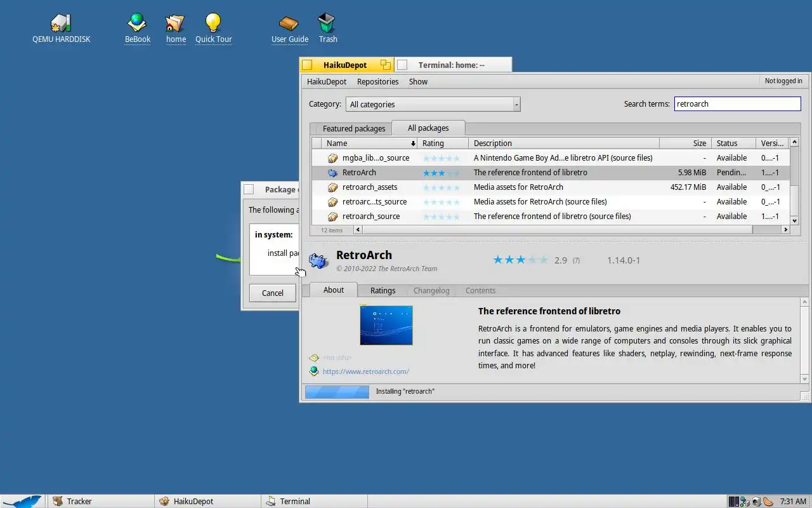Image resolution: width=812 pixels, height=508 pixels.
Task: Click the Not logged in menu
Action: tap(783, 81)
